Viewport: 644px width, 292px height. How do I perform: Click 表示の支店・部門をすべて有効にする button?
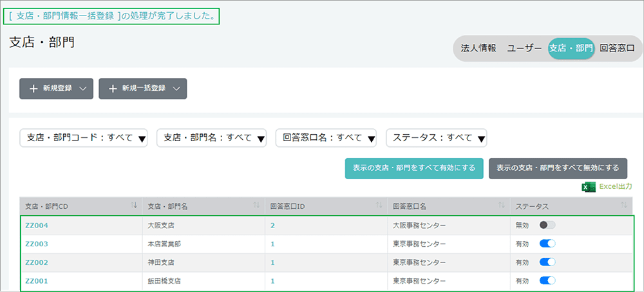[x=414, y=168]
